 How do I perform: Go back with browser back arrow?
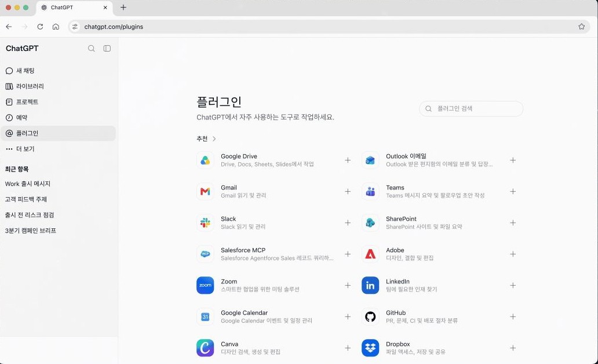(x=9, y=27)
